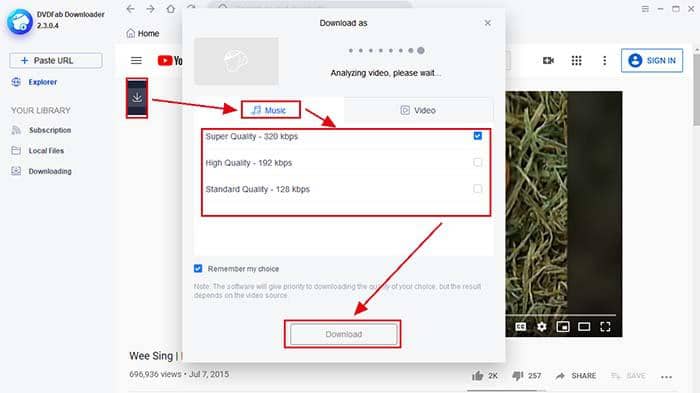Enable miniplayer mode icon
This screenshot has width=700, height=393.
(x=562, y=327)
